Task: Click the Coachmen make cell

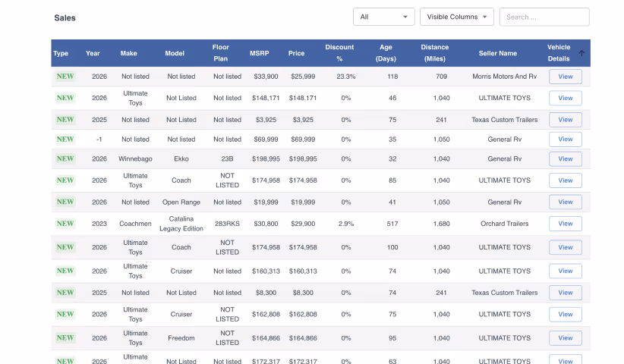Action: click(x=135, y=224)
